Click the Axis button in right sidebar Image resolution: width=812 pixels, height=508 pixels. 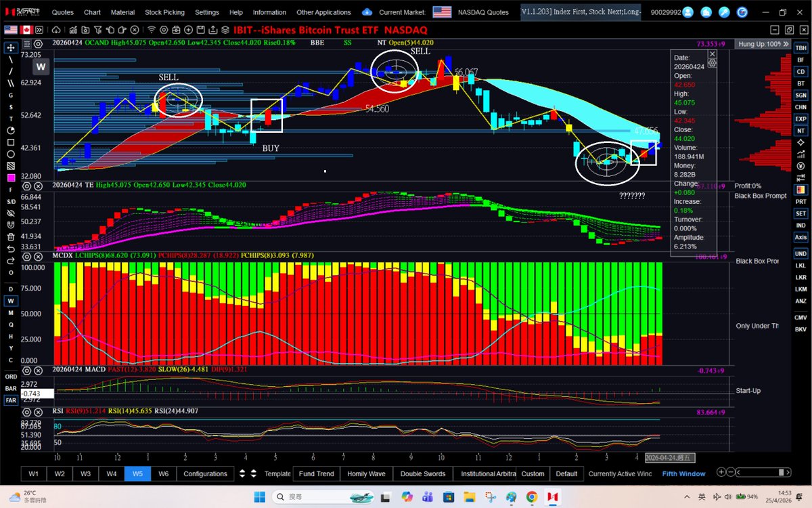point(800,237)
